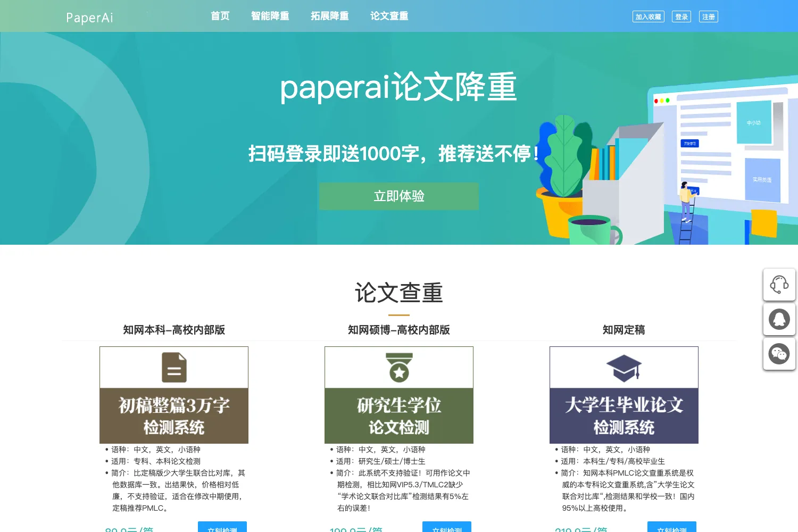The image size is (798, 532).
Task: Click the paperai论文降重 banner title
Action: 398,87
